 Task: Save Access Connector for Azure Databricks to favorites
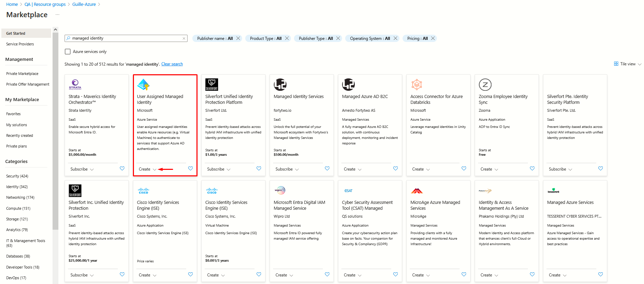coord(464,168)
